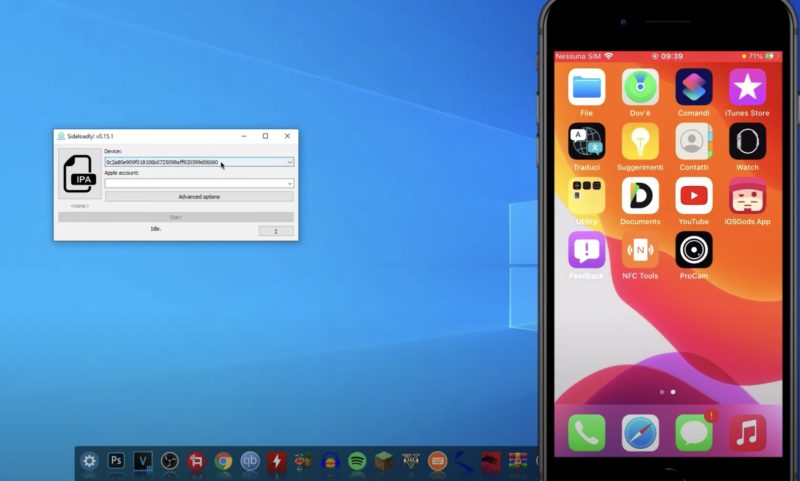Launch the iOSGods App icon
Screen dimensions: 800x481
747,196
